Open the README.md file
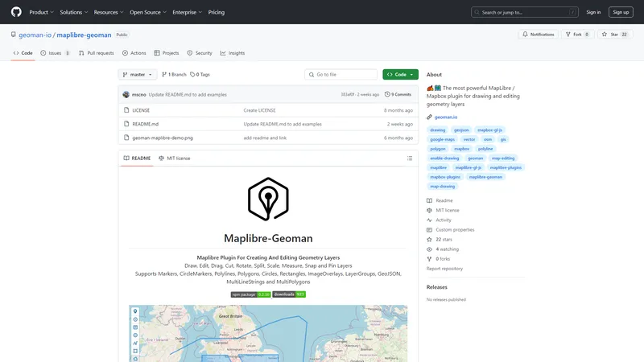Screen dimensions: 644x362 click(146, 124)
